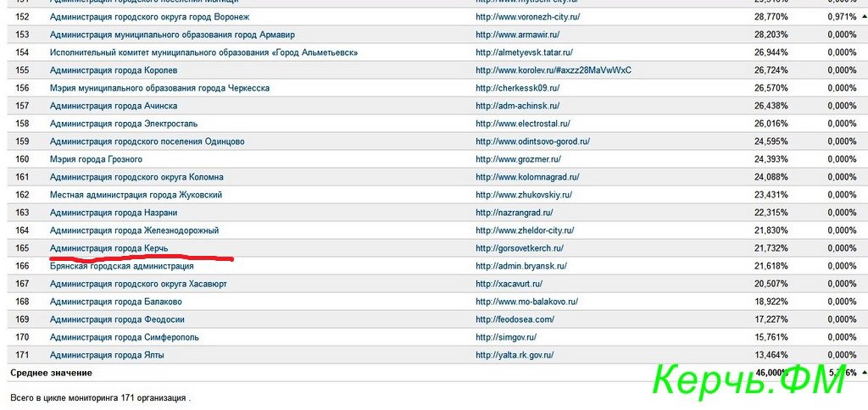The width and height of the screenshot is (868, 410).
Task: Open the www.zheldor-city.ru URL
Action: click(525, 230)
